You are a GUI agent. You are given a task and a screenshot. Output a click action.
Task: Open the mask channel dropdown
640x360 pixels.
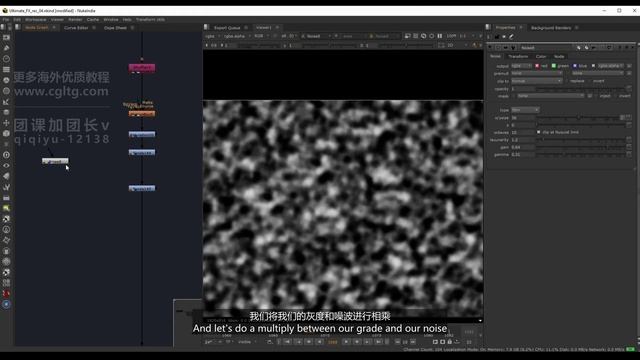pyautogui.click(x=551, y=96)
